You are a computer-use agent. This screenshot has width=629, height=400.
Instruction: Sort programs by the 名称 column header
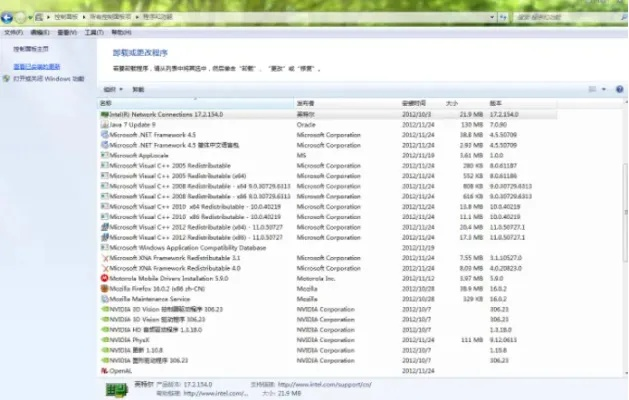pos(106,103)
